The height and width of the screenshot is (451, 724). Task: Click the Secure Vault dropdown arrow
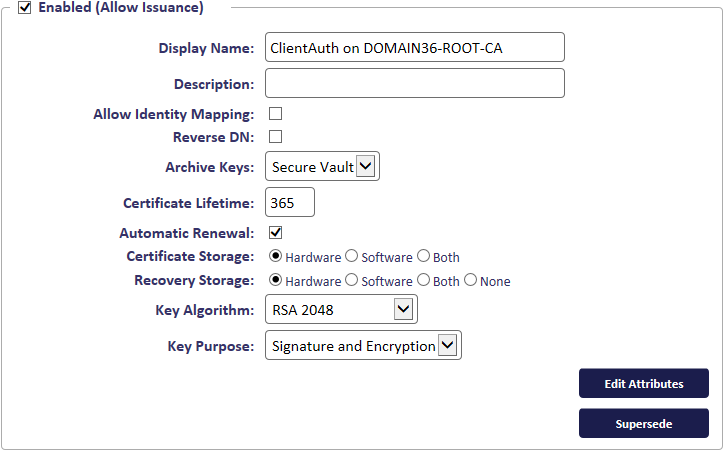pos(366,166)
